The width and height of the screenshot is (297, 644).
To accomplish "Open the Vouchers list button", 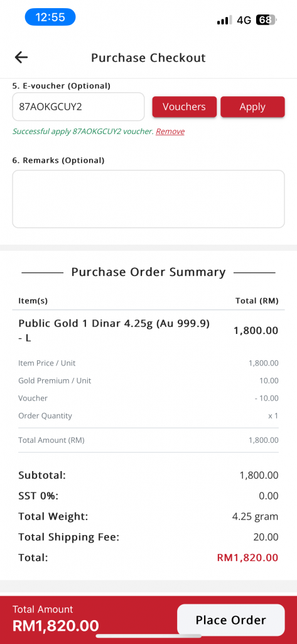I will tap(184, 107).
